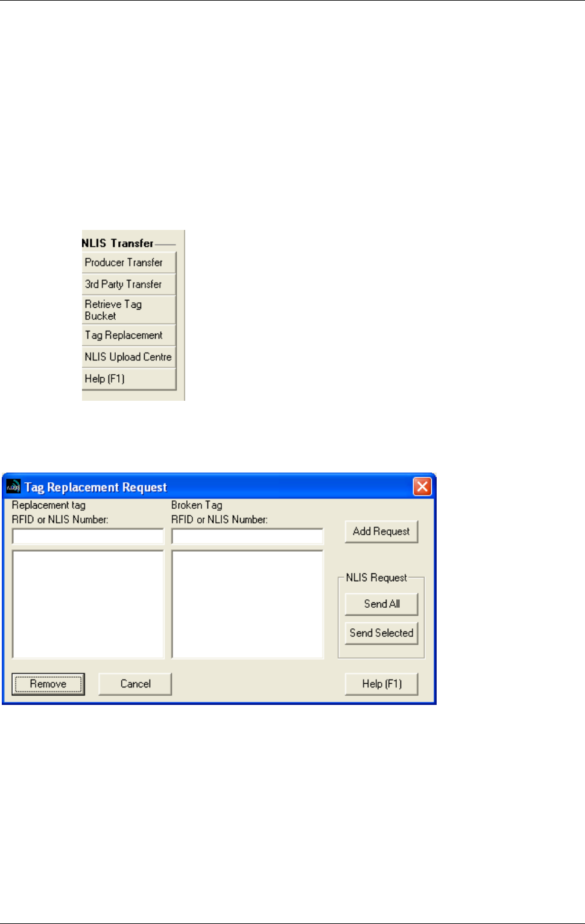Launch the NLIS Upload Centre
The width and height of the screenshot is (585, 924).
click(x=129, y=357)
